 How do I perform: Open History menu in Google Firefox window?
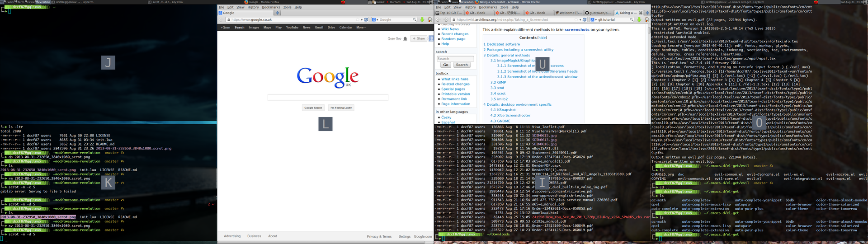(253, 7)
